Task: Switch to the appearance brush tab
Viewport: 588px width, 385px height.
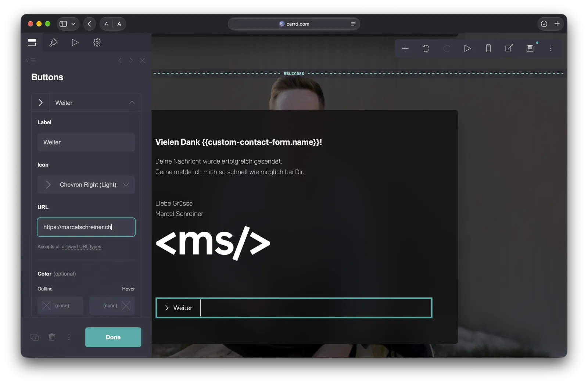Action: (53, 42)
